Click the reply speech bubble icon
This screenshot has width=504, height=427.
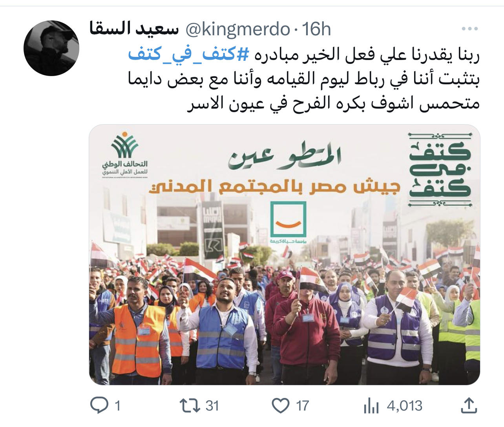click(x=99, y=405)
